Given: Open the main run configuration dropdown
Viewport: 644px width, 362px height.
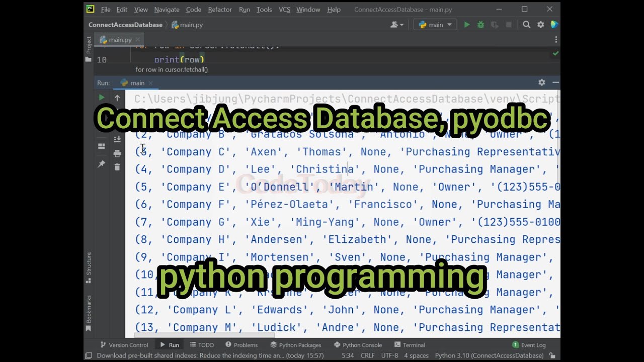Looking at the screenshot, I should (x=435, y=25).
